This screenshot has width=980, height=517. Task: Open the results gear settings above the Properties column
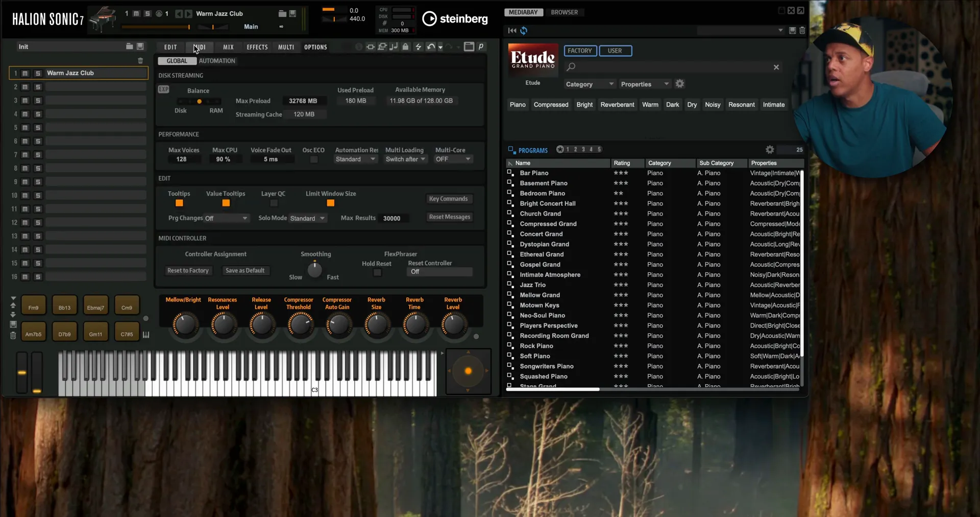click(x=770, y=150)
